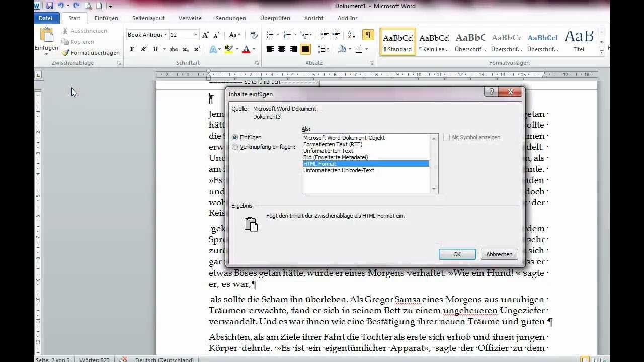
Task: Expand underline style dropdown arrow
Action: point(164,49)
